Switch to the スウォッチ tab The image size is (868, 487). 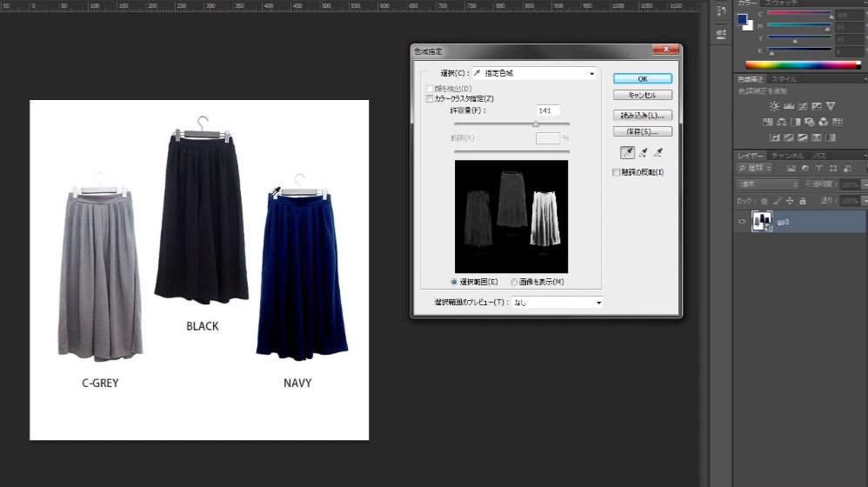tap(780, 3)
